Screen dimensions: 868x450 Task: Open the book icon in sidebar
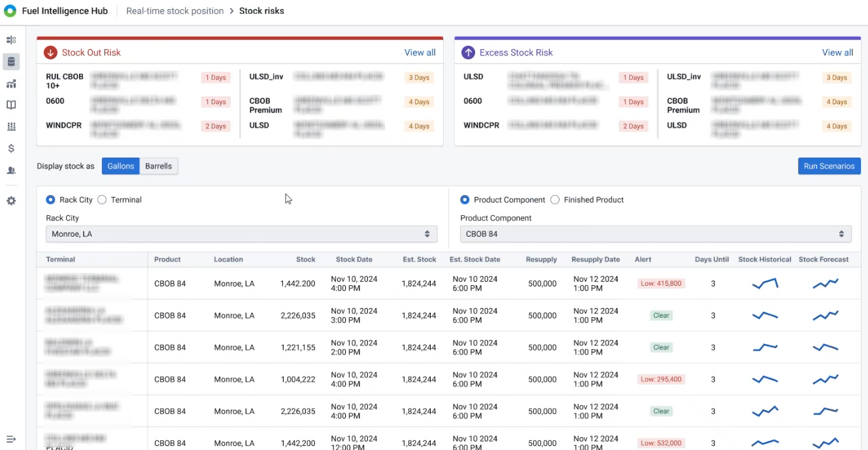click(x=11, y=105)
